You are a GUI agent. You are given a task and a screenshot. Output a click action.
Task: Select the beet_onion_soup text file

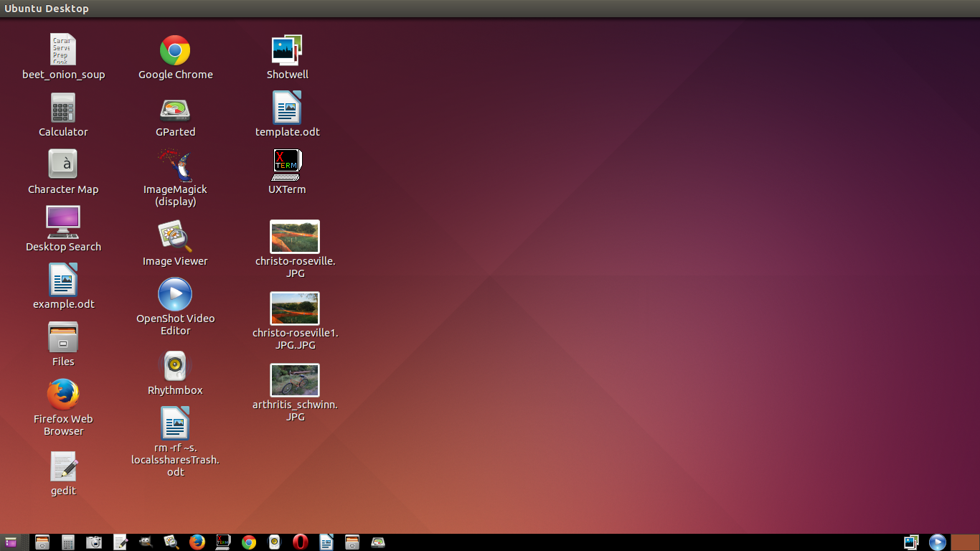63,50
